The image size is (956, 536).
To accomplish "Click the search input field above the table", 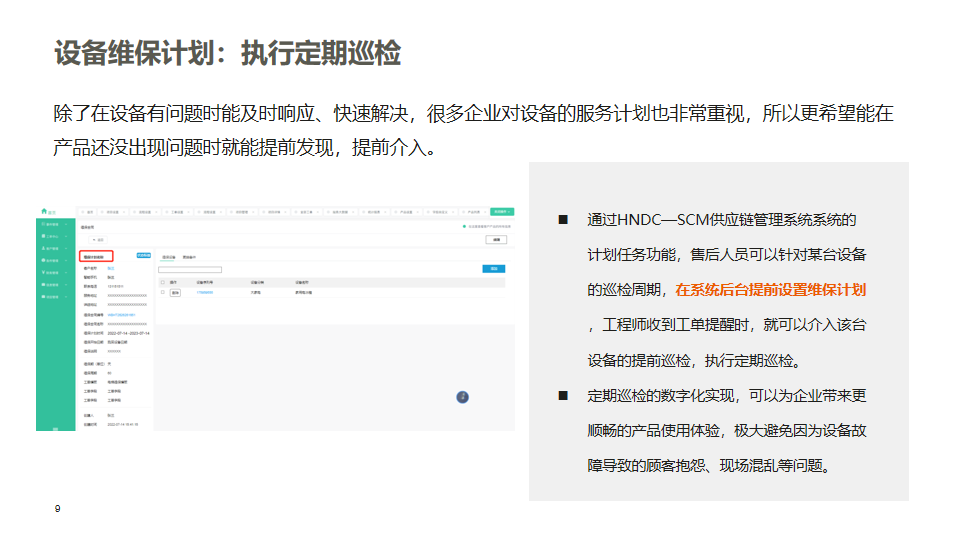I will (190, 269).
